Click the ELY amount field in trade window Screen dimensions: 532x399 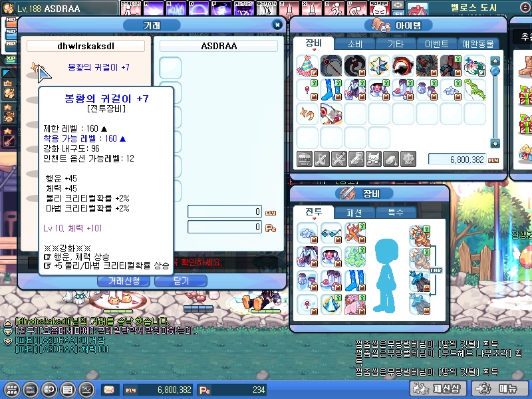[x=225, y=212]
